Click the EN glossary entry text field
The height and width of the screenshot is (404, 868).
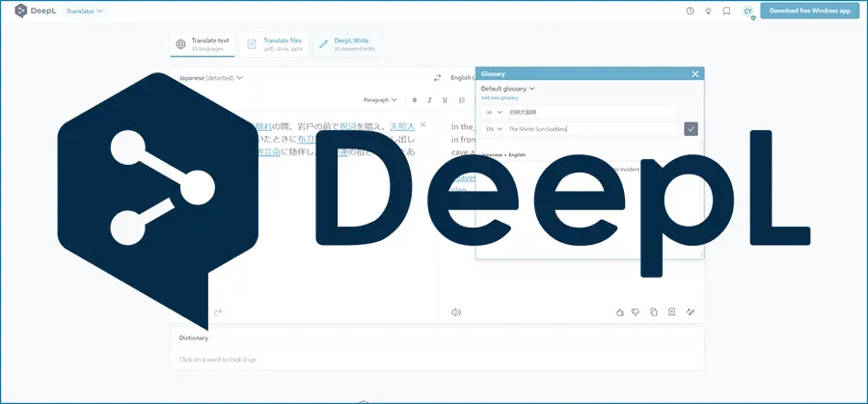(590, 128)
